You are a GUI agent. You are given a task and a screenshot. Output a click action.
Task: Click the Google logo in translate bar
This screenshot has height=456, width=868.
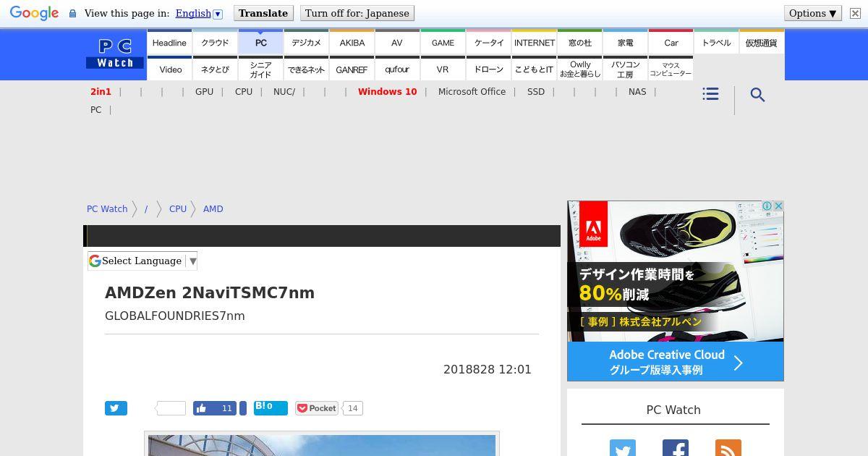point(34,13)
